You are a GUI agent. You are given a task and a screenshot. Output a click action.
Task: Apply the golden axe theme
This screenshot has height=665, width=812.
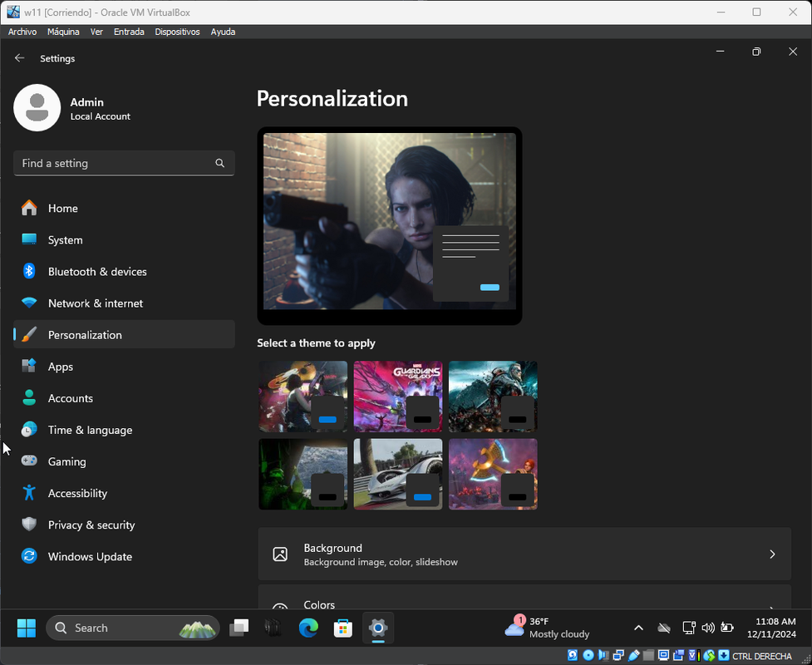[493, 474]
